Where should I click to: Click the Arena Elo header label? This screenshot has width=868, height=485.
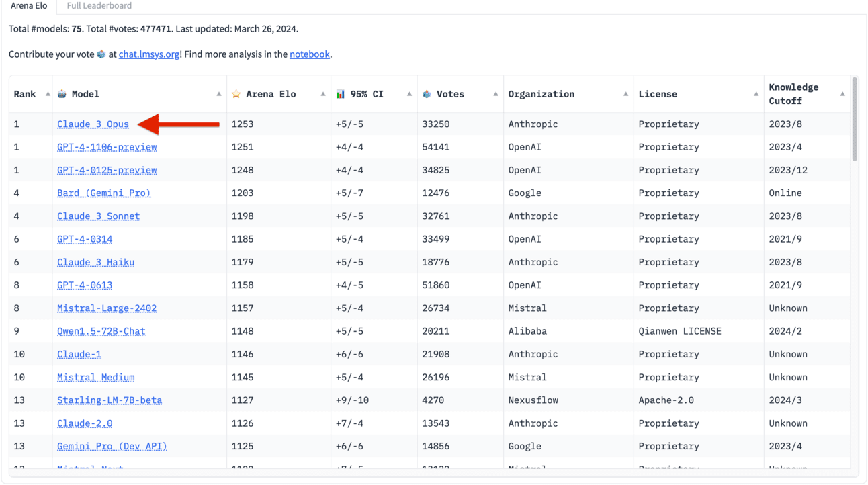click(271, 94)
